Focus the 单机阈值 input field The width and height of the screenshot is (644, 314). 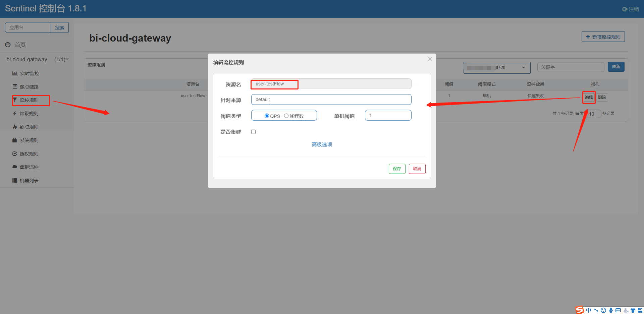388,115
